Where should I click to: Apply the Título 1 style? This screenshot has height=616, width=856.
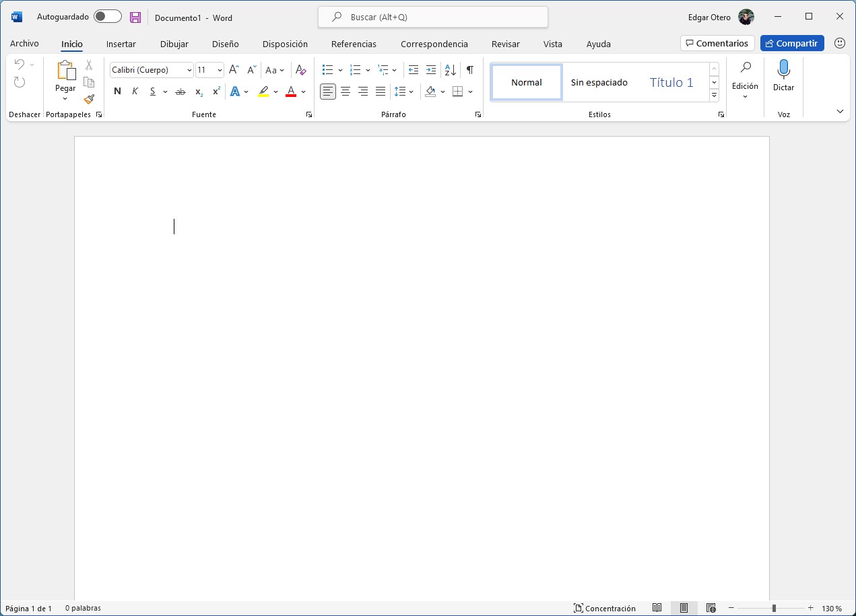[671, 82]
